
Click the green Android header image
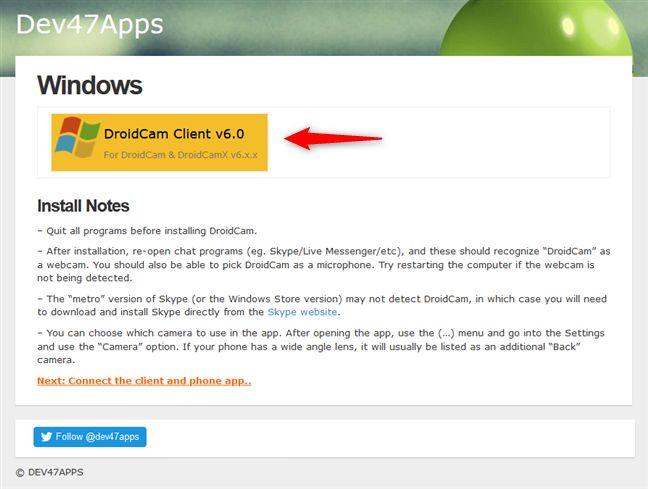coord(536,28)
